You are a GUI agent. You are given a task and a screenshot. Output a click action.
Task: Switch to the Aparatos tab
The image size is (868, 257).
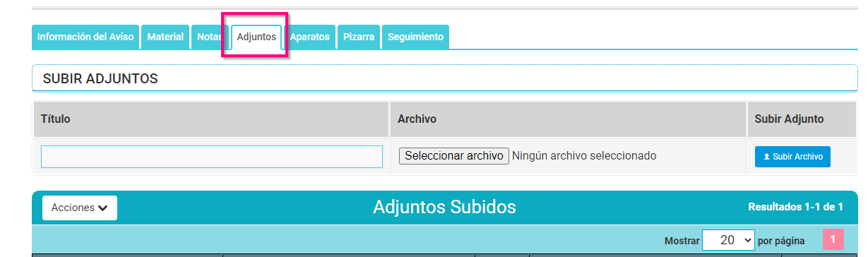click(310, 37)
